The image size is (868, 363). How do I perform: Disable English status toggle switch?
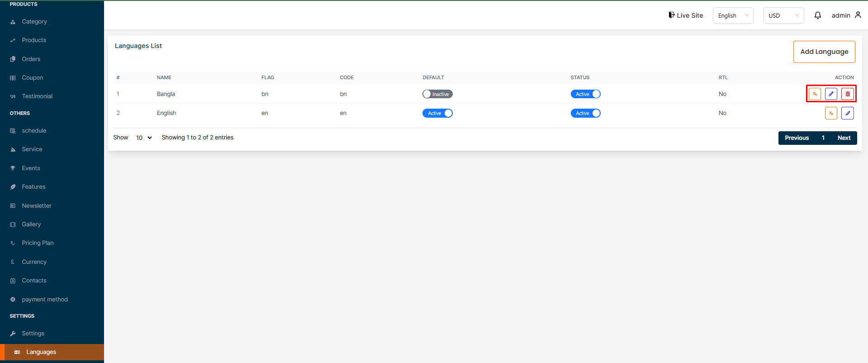[x=585, y=113]
